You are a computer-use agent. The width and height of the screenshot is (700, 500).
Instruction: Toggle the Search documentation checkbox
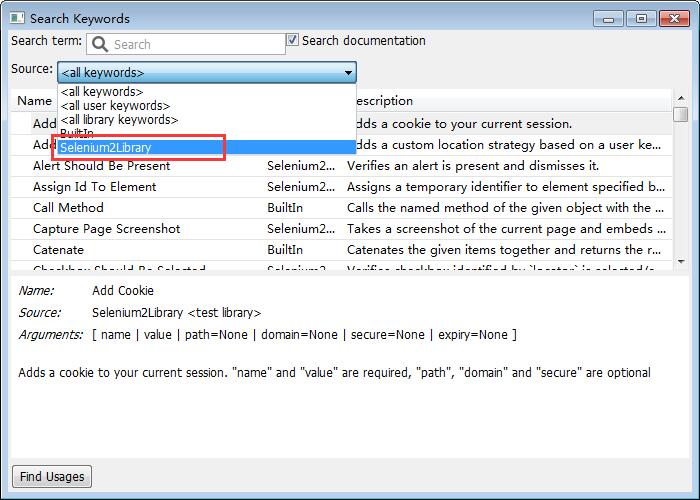pos(292,40)
